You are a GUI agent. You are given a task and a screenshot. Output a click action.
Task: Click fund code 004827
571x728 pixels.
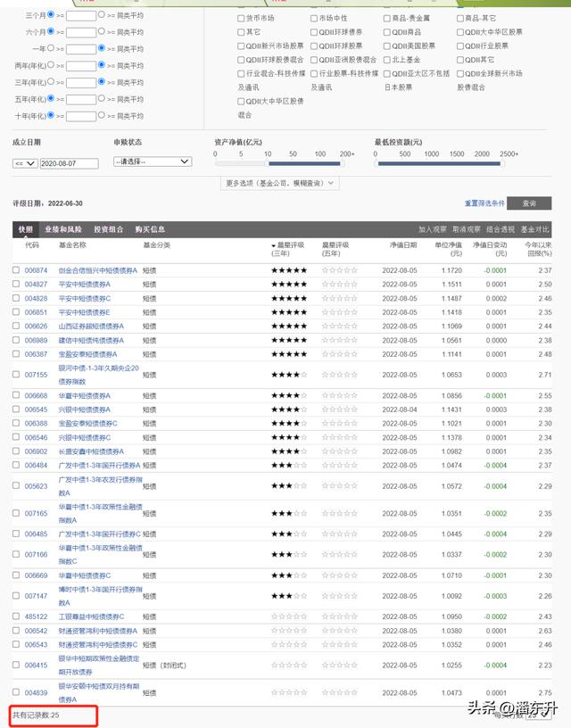click(36, 284)
